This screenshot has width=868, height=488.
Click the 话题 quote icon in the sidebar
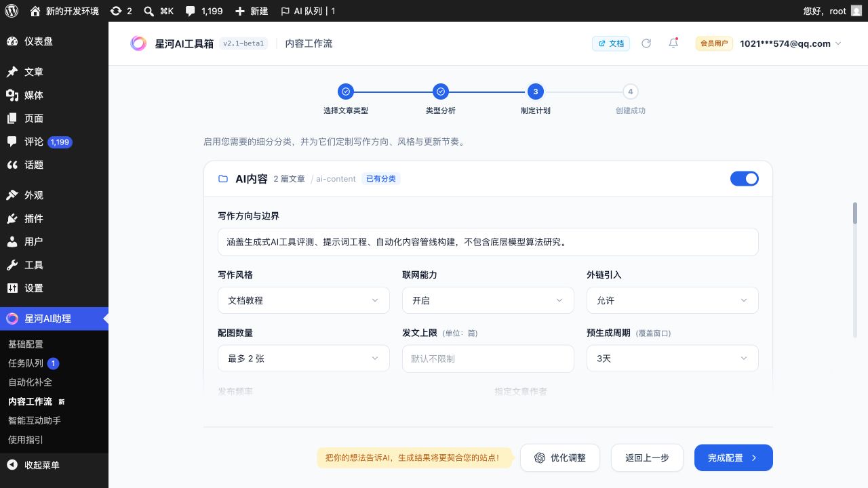tap(12, 165)
